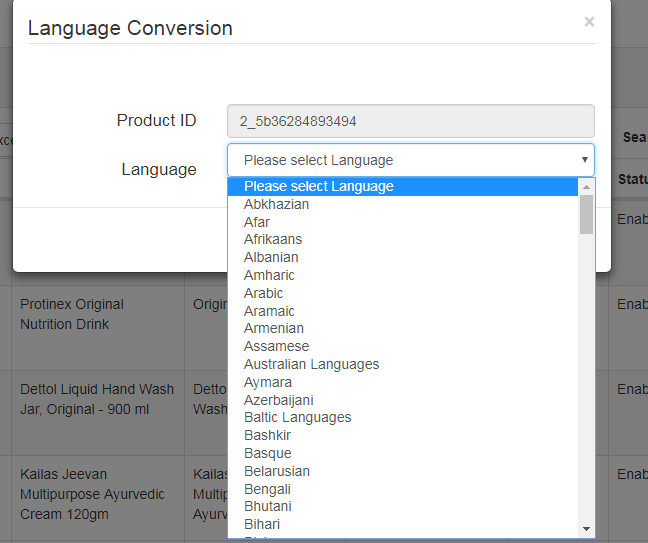Open the Language dropdown arrow

coord(584,160)
